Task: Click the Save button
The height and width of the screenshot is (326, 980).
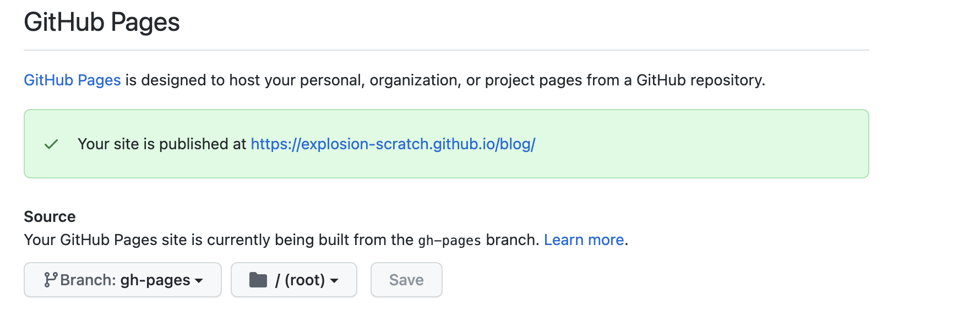Action: tap(406, 280)
